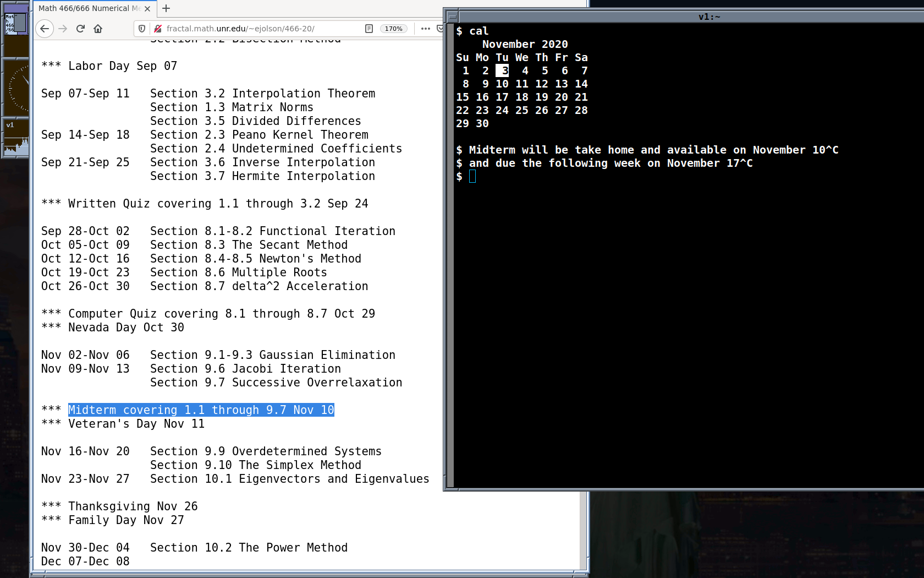Viewport: 924px width, 578px height.
Task: Reload the current page
Action: coord(80,29)
